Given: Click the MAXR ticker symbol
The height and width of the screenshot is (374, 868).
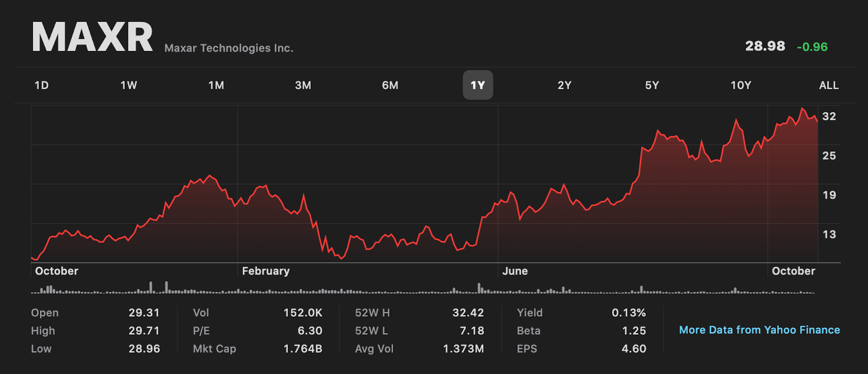Looking at the screenshot, I should coord(92,38).
